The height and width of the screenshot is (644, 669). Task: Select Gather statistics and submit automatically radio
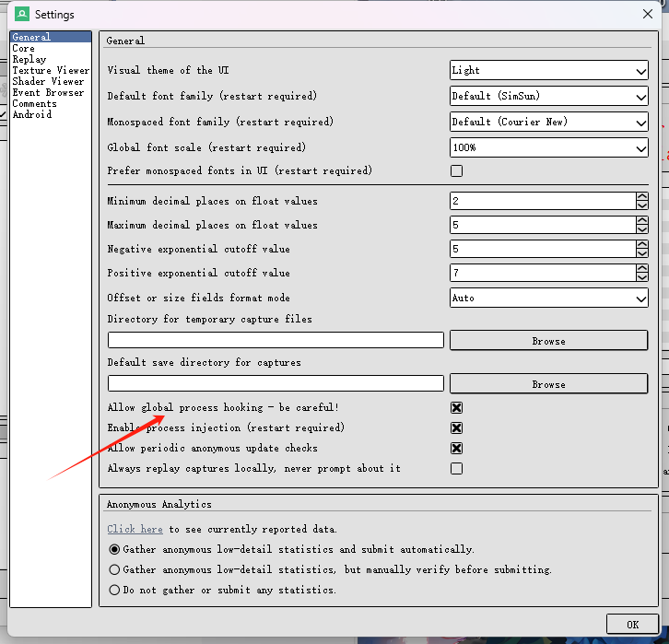click(x=114, y=549)
